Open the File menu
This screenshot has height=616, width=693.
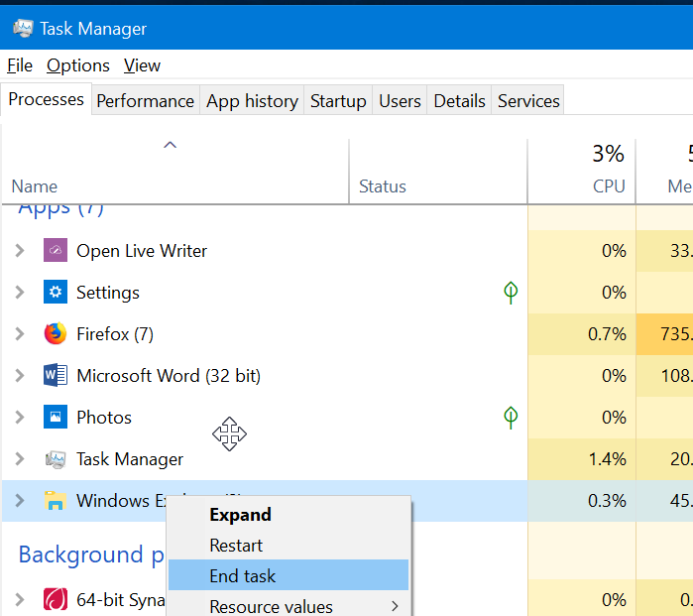tap(20, 65)
